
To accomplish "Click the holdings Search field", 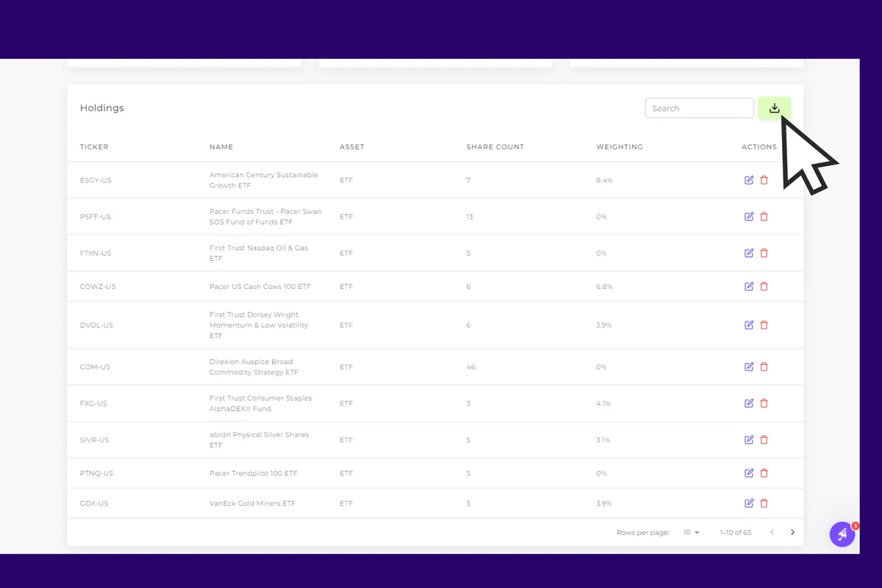I will point(698,108).
